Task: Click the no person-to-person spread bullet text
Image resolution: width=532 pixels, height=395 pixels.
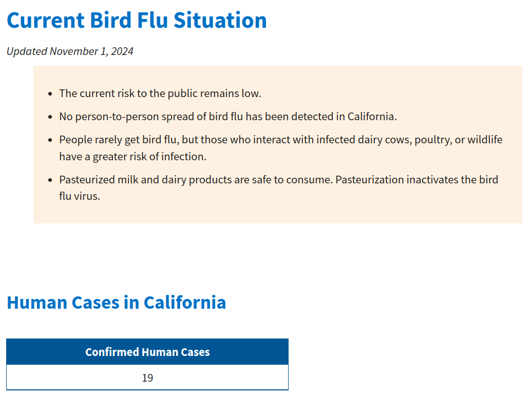Action: pyautogui.click(x=228, y=117)
